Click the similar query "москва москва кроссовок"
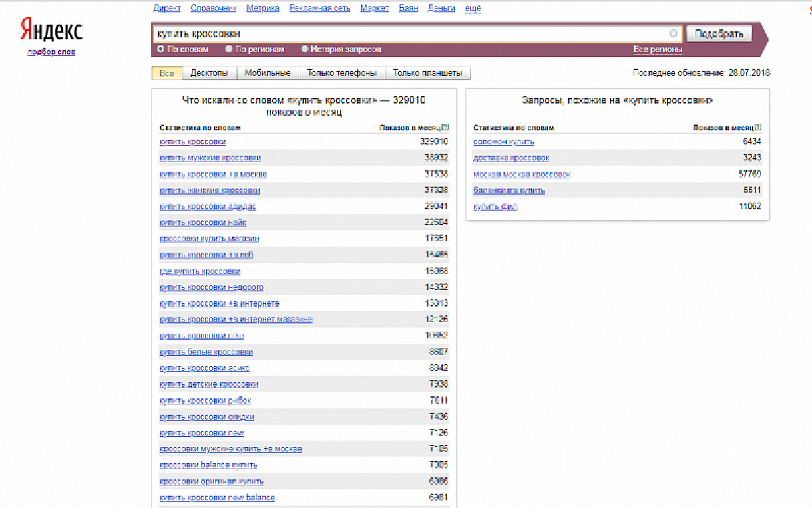 point(522,174)
